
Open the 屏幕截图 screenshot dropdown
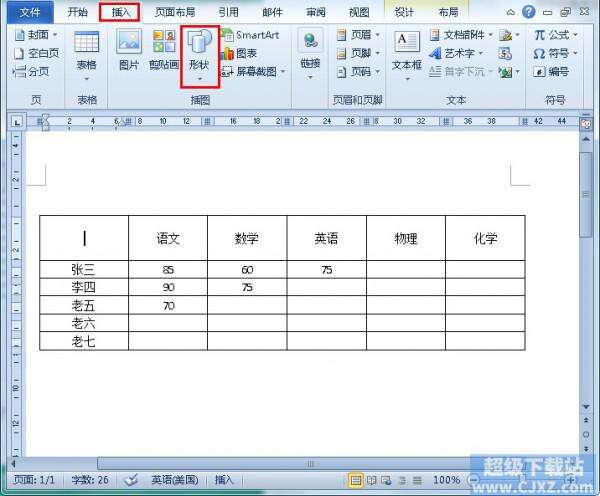[253, 72]
